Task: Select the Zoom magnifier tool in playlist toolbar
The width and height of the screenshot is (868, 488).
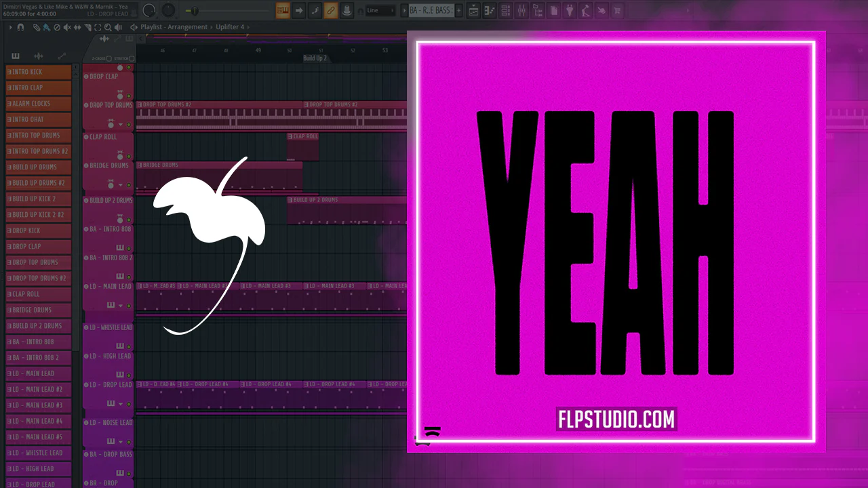Action: [108, 27]
